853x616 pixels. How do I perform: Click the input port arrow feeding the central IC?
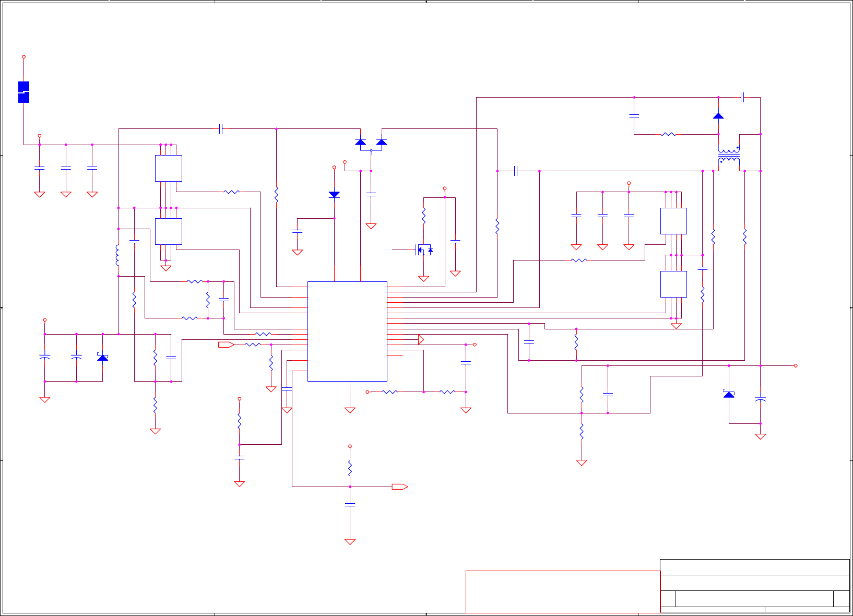coord(227,345)
